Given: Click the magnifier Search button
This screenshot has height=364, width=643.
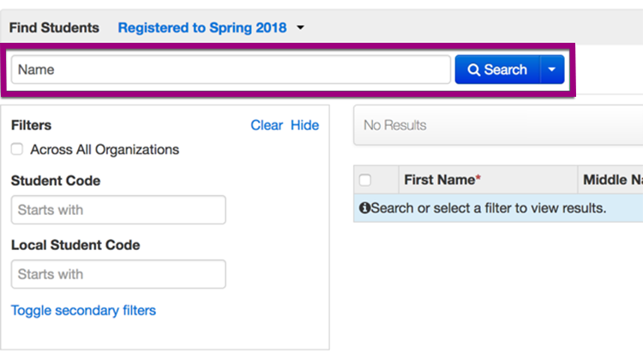Looking at the screenshot, I should coord(497,70).
